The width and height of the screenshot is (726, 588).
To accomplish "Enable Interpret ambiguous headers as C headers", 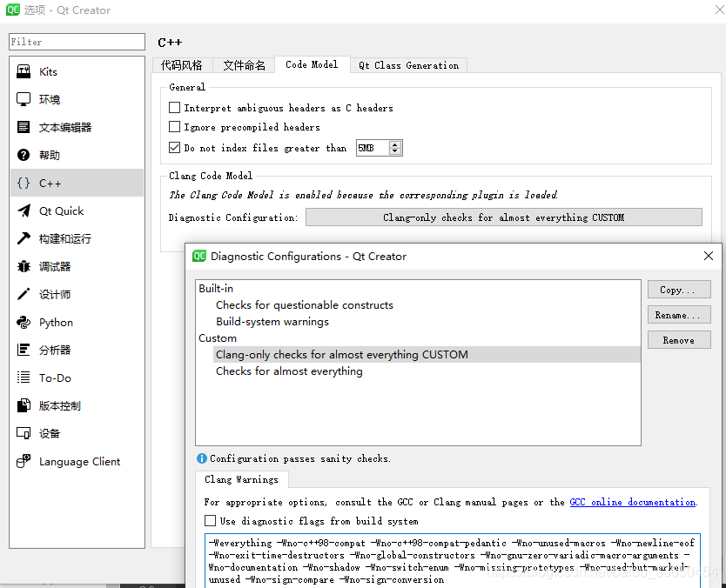I will (x=175, y=108).
